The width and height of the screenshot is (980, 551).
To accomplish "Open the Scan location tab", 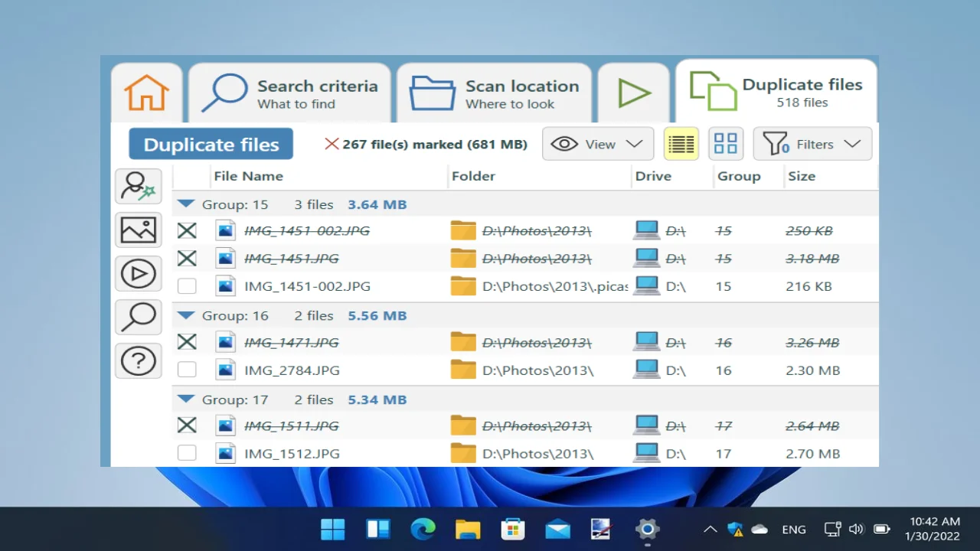I will [x=494, y=93].
